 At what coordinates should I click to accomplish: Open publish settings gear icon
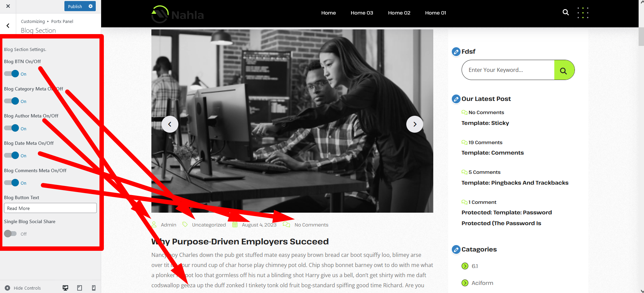tap(90, 6)
